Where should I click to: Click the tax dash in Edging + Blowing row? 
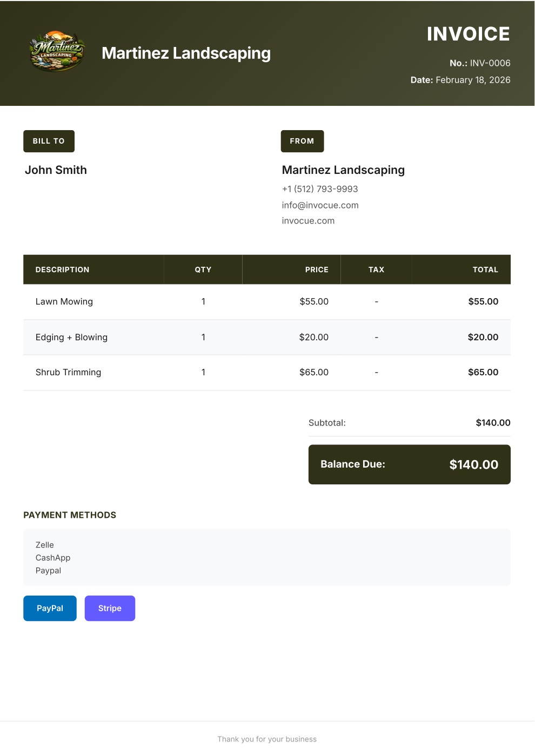click(376, 337)
